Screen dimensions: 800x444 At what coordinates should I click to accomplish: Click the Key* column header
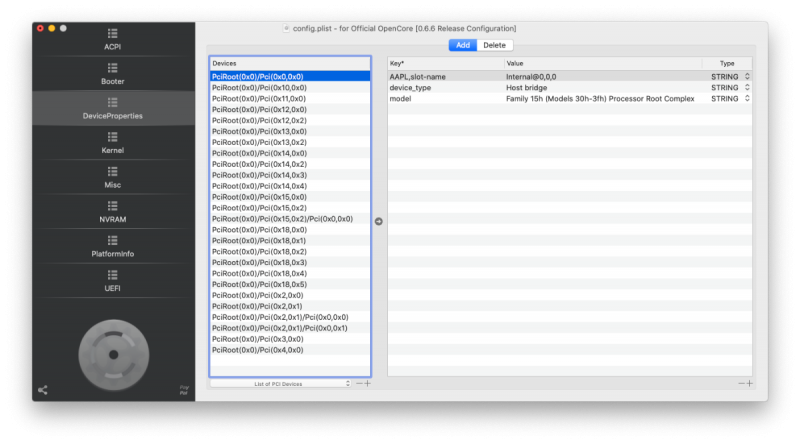click(445, 63)
